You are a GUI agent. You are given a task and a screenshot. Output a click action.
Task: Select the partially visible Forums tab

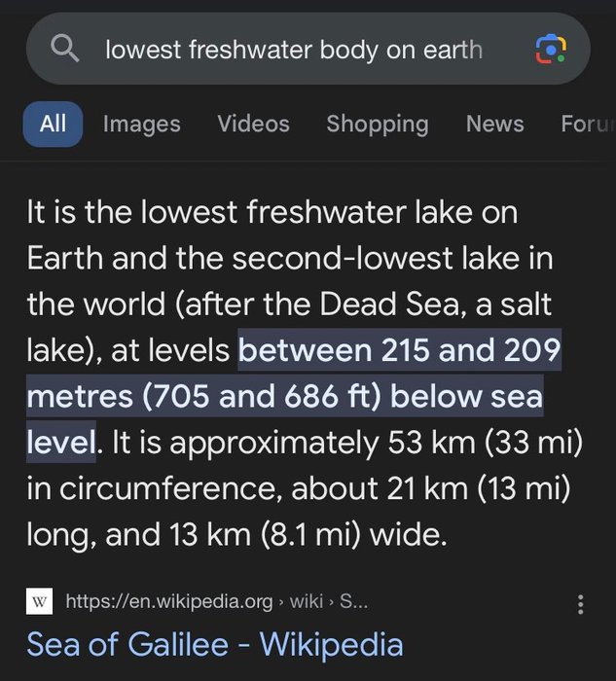587,124
